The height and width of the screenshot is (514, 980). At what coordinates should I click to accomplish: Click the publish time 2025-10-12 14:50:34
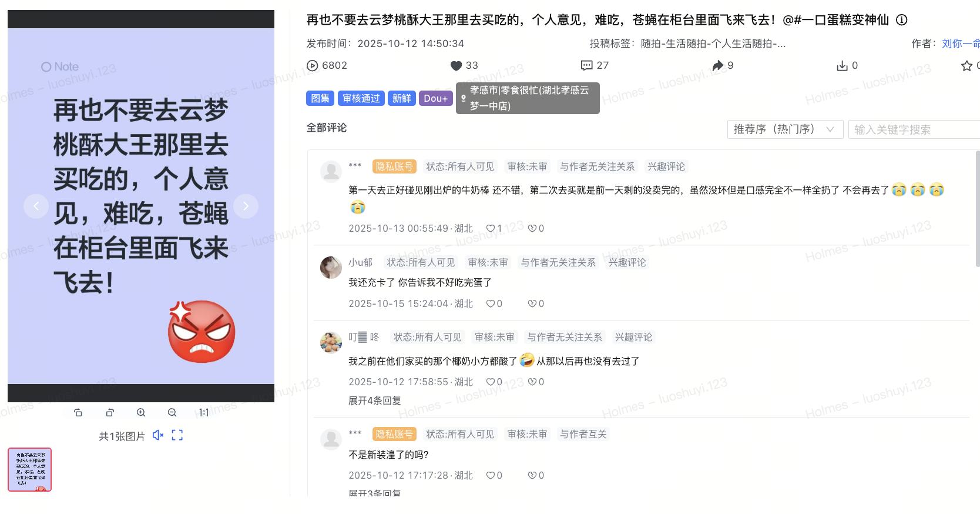pos(411,44)
